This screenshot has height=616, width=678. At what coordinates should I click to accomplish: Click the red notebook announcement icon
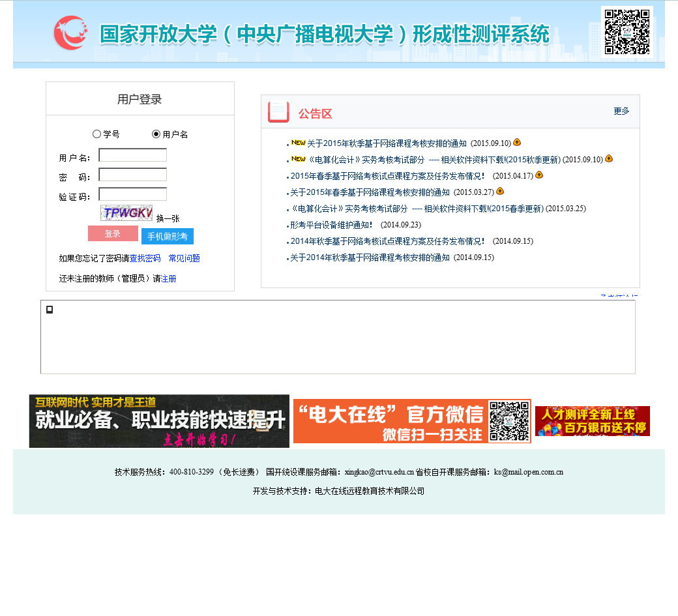278,112
